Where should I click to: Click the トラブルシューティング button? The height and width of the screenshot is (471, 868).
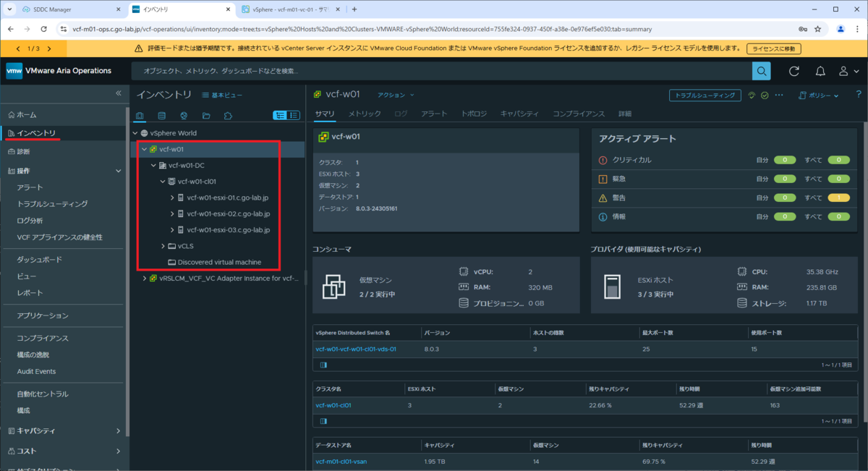pos(705,95)
